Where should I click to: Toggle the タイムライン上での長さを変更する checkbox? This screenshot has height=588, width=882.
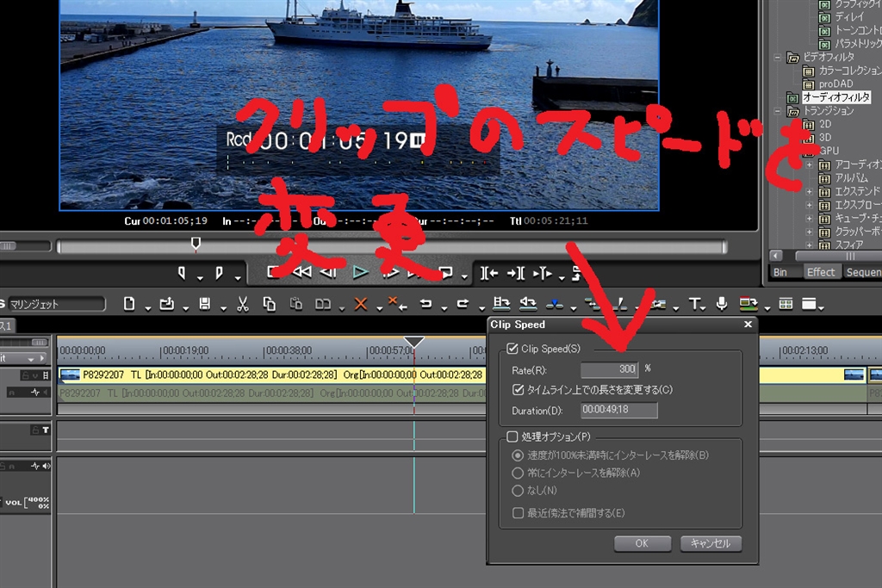[x=518, y=390]
